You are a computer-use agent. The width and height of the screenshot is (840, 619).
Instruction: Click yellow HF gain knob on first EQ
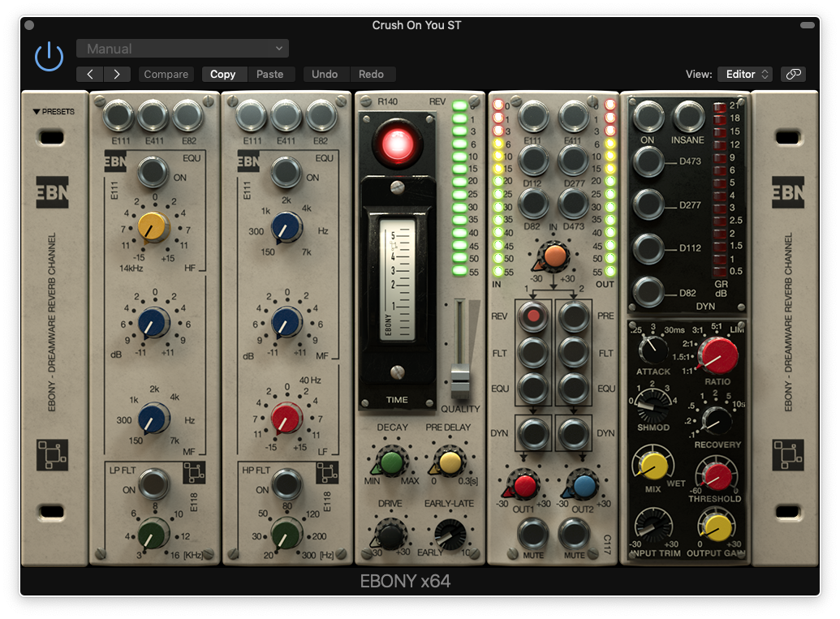point(153,227)
